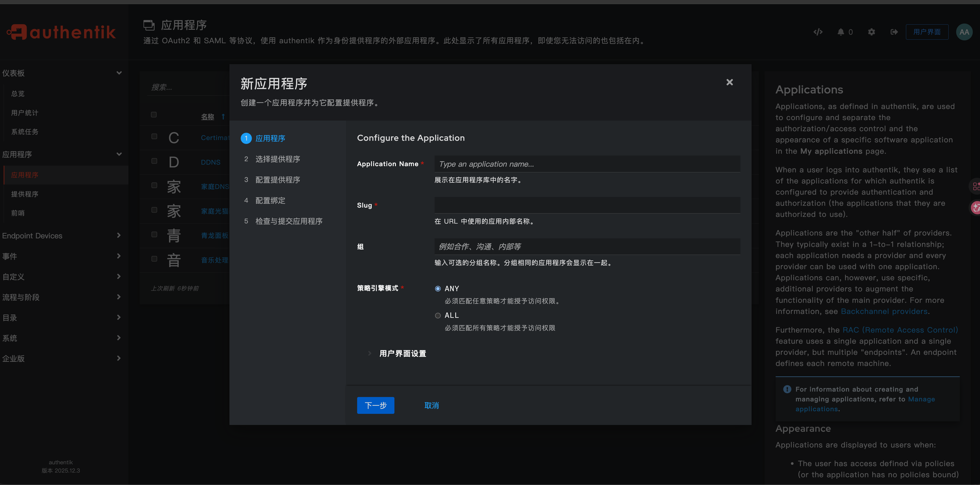The height and width of the screenshot is (485, 980).
Task: Click the 家 icon of 家庭光猫 row
Action: click(x=174, y=211)
